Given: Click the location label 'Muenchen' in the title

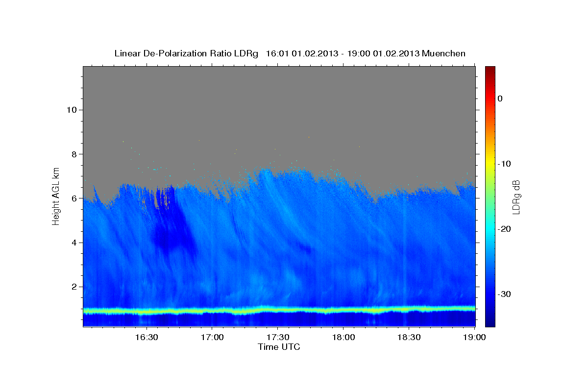Looking at the screenshot, I should [444, 53].
